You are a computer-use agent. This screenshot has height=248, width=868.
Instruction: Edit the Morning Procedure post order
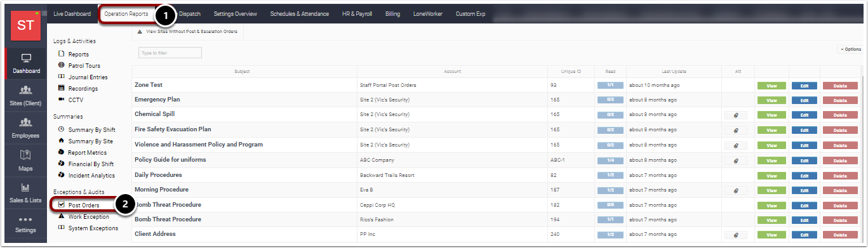point(805,190)
